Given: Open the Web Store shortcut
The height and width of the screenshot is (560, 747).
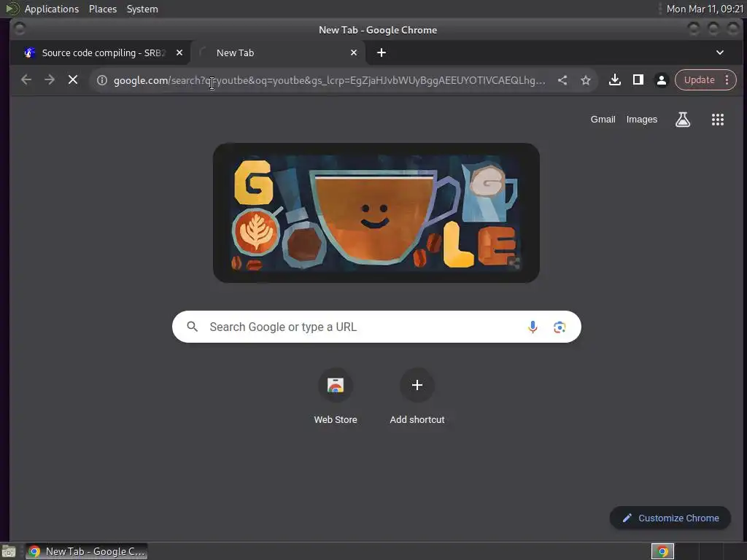Looking at the screenshot, I should pyautogui.click(x=336, y=397).
